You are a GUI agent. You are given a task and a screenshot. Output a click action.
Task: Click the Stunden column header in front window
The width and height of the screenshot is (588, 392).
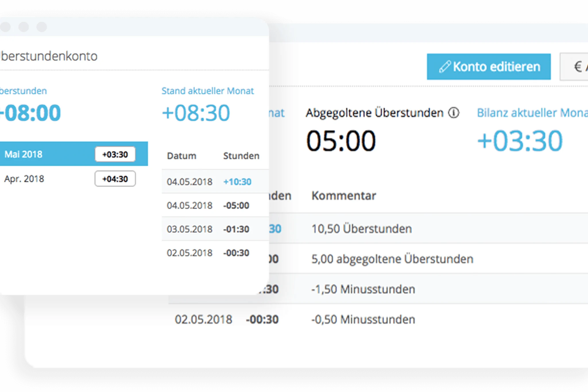(x=241, y=156)
